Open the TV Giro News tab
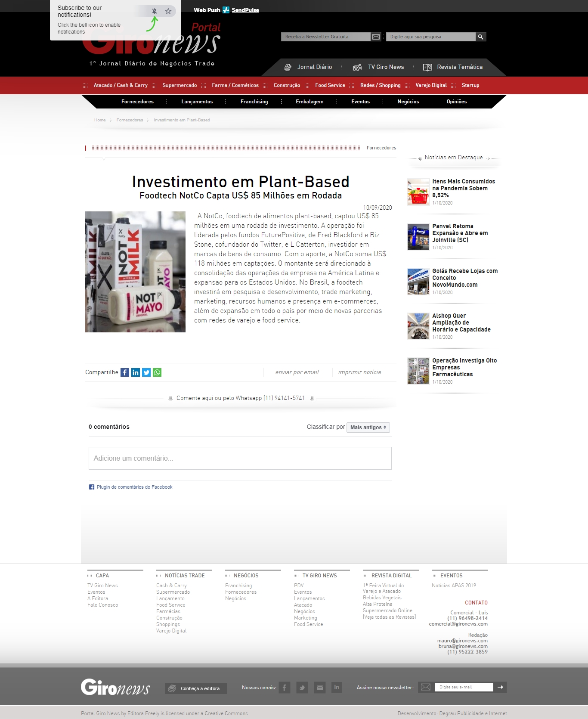Viewport: 588px width, 719px height. (x=379, y=67)
